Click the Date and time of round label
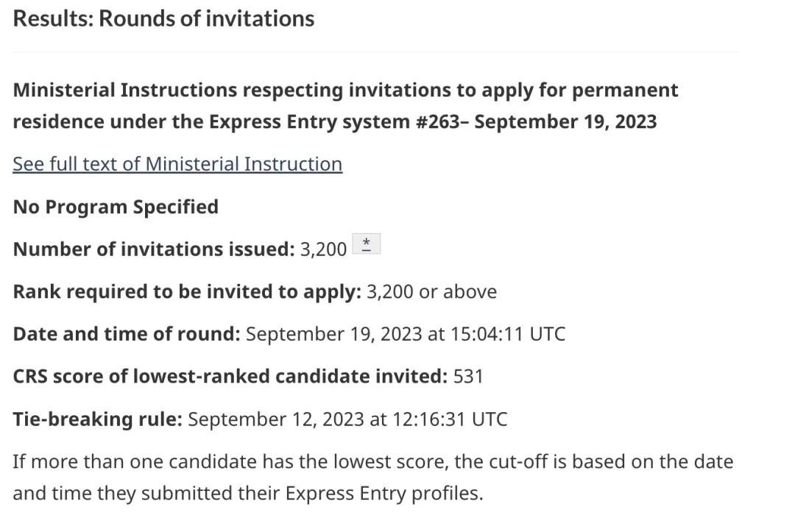The height and width of the screenshot is (532, 795). point(127,334)
